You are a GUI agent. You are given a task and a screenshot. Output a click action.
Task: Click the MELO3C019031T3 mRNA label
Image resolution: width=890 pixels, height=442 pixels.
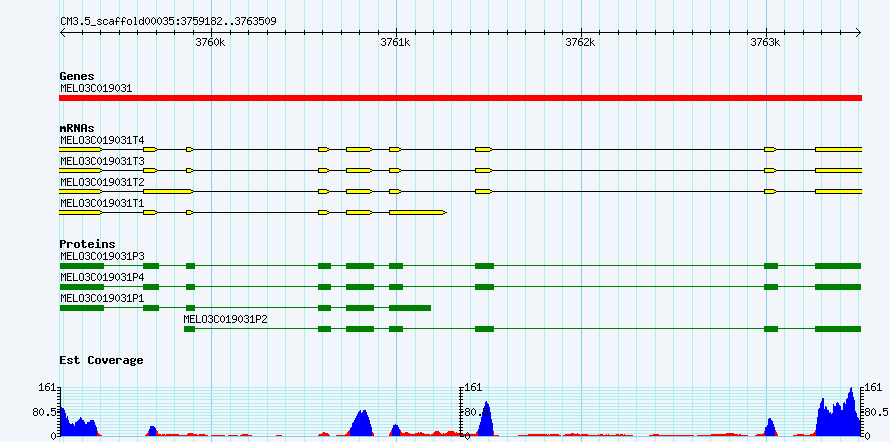(102, 161)
